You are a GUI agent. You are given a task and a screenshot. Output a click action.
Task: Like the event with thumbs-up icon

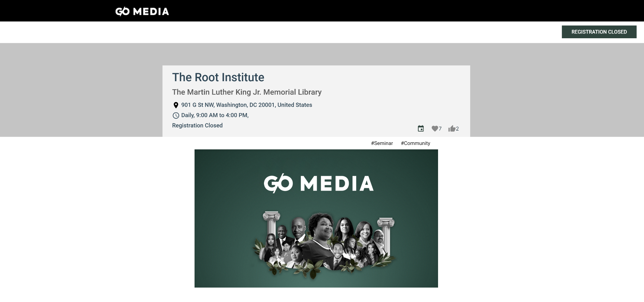coord(451,129)
